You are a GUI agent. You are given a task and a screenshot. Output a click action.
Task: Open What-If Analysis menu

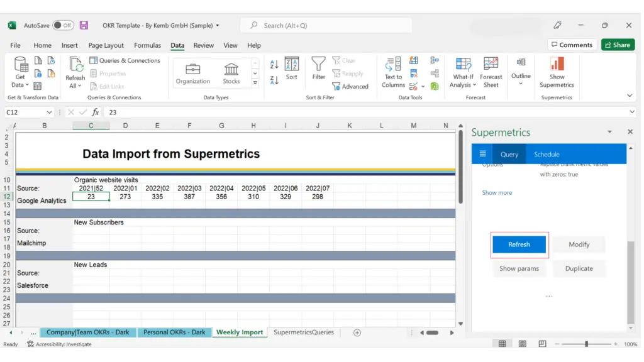coord(463,73)
